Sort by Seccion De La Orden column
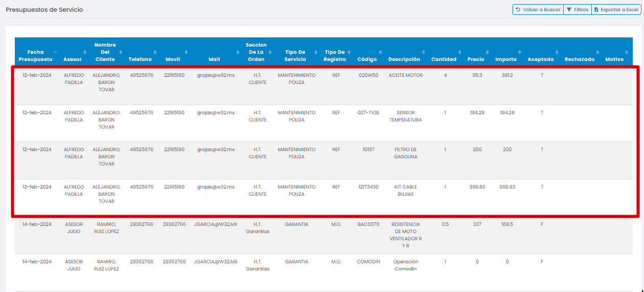Viewport: 644px width, 292px height. [x=257, y=52]
